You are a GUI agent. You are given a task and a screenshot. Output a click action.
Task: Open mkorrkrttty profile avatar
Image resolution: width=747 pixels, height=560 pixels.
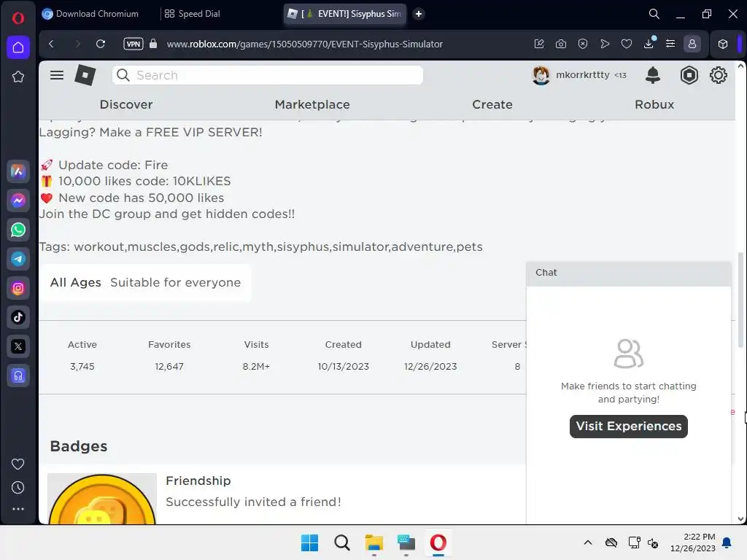tap(541, 75)
